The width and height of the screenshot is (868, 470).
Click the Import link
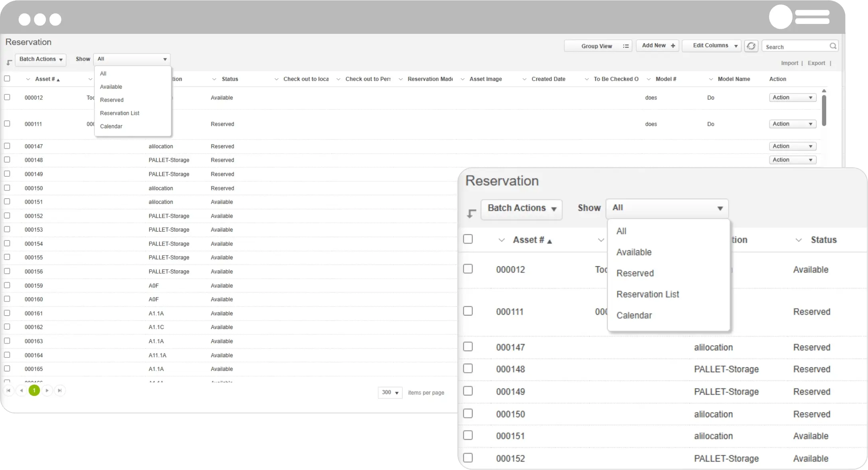[x=789, y=63]
